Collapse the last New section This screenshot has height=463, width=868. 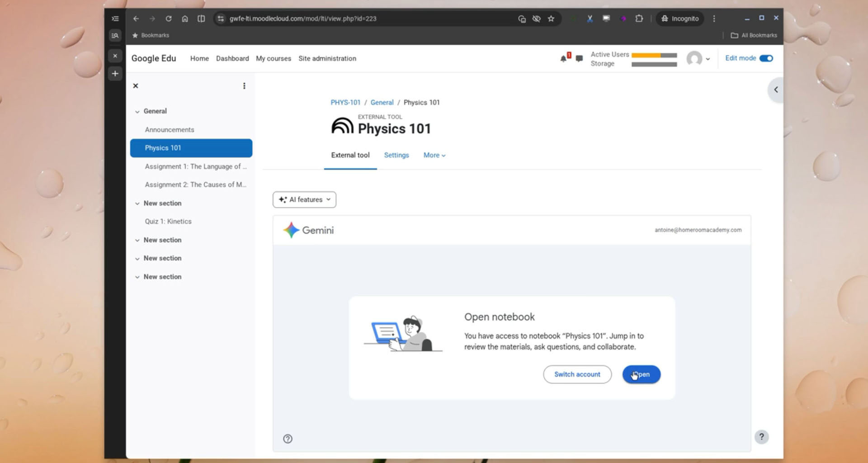coord(137,277)
